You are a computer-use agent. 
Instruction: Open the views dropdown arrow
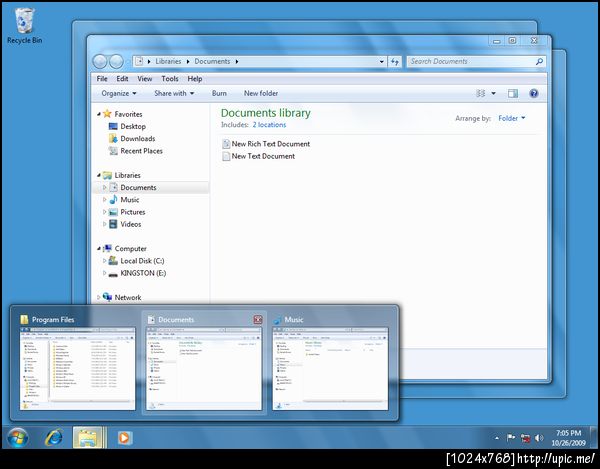pyautogui.click(x=493, y=93)
